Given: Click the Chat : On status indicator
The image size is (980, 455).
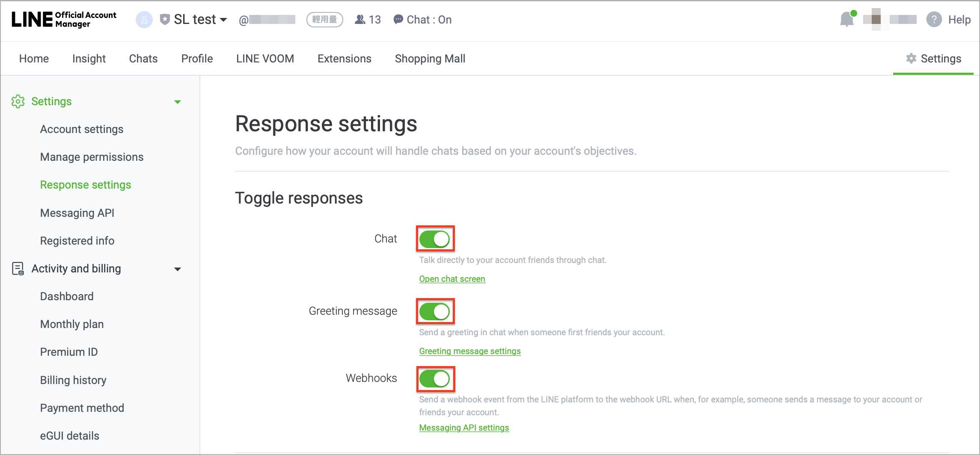Looking at the screenshot, I should point(422,20).
